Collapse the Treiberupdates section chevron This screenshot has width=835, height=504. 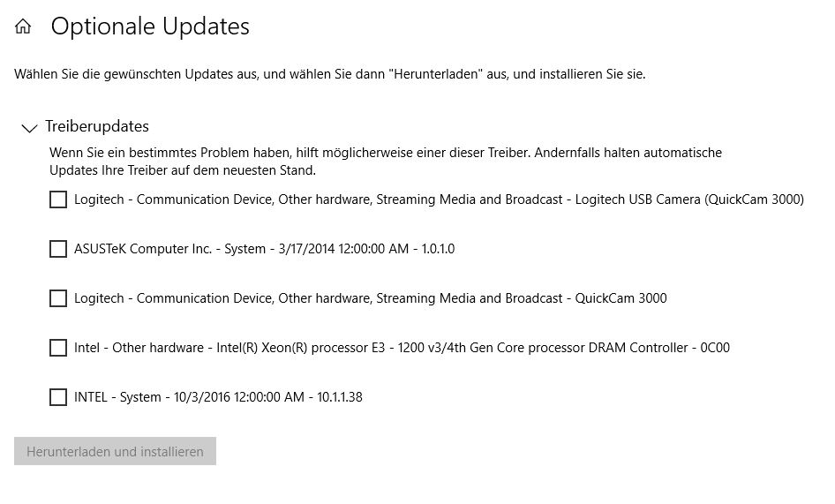pyautogui.click(x=29, y=128)
